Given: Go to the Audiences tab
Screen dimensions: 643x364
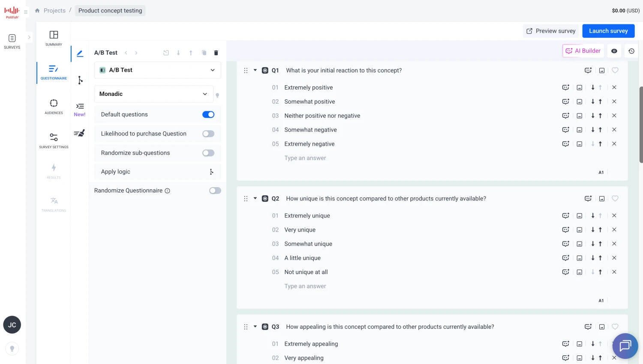Looking at the screenshot, I should [x=54, y=107].
